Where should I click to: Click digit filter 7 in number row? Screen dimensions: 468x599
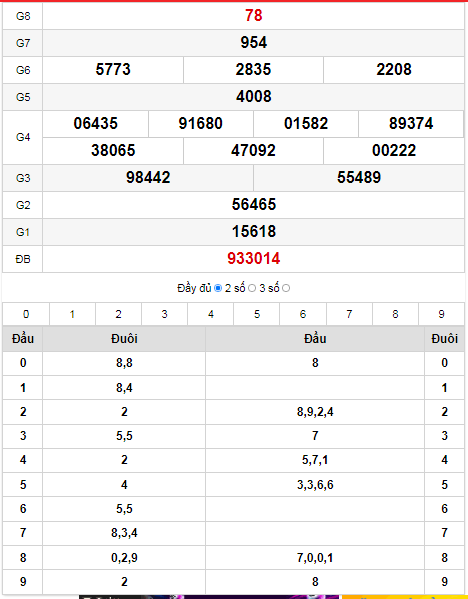pyautogui.click(x=349, y=314)
